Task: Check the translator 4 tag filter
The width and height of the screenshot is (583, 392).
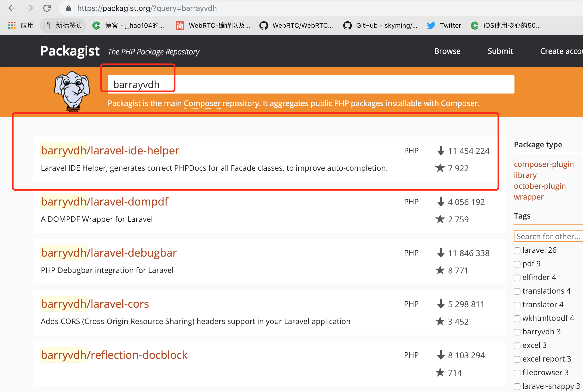Action: coord(517,305)
